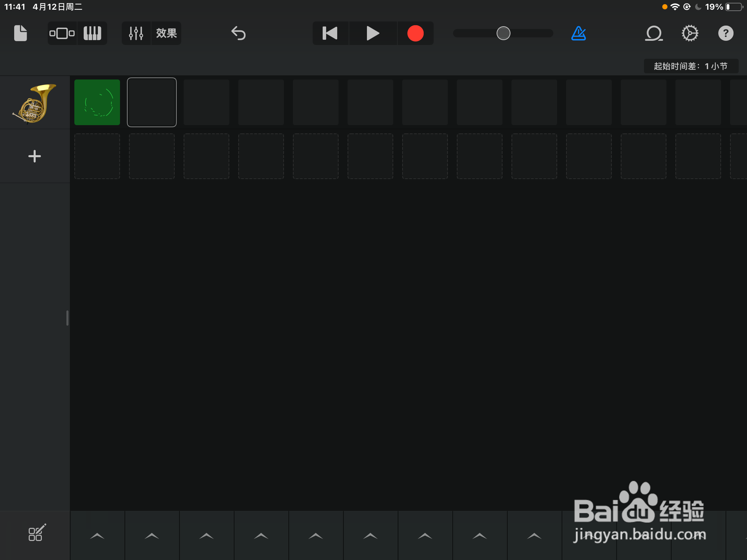Open the 效果 effects panel
Screen dimensions: 747x560
[166, 33]
